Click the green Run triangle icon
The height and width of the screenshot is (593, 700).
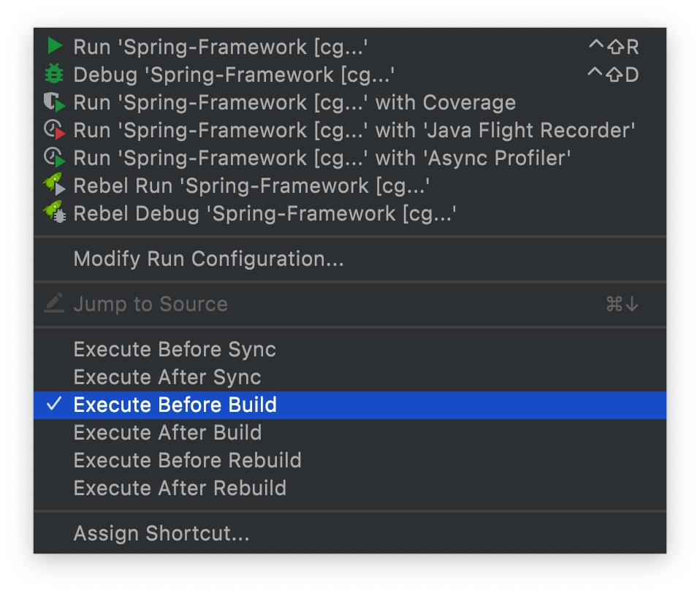(x=55, y=47)
